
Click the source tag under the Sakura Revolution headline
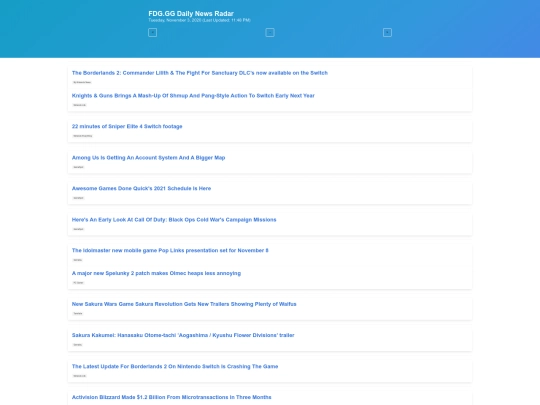coord(78,313)
